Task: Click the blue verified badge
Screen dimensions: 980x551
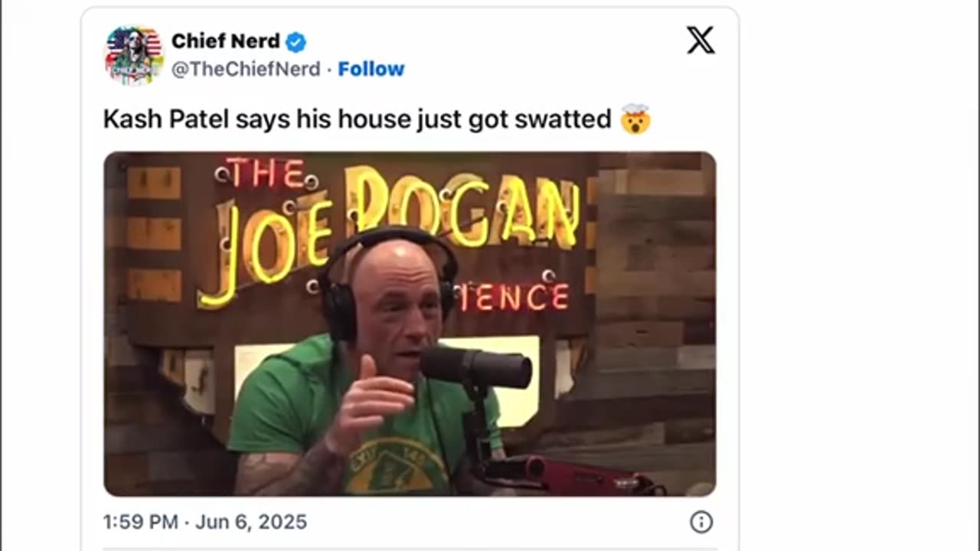Action: pos(296,42)
